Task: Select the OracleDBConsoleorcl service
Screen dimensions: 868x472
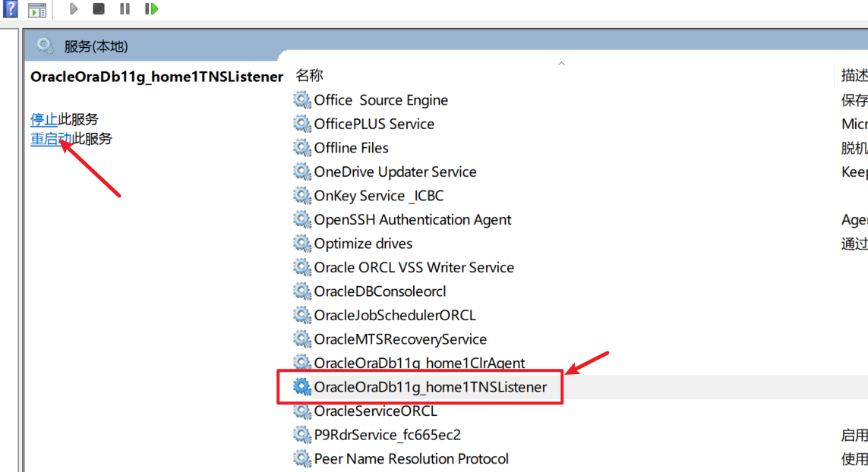Action: pos(380,291)
